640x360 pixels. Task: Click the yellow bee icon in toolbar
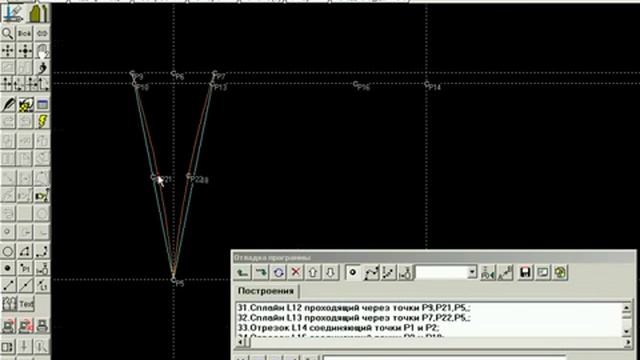click(25, 104)
